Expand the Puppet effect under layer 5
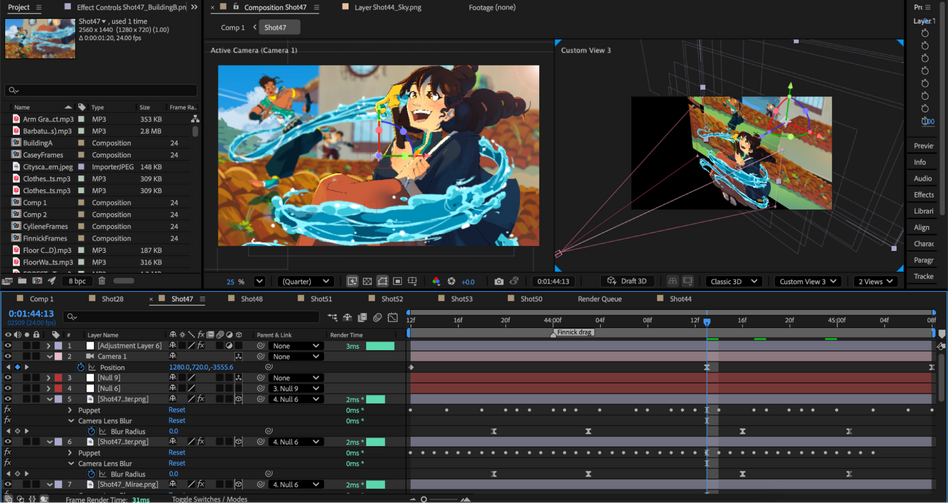 click(x=70, y=410)
